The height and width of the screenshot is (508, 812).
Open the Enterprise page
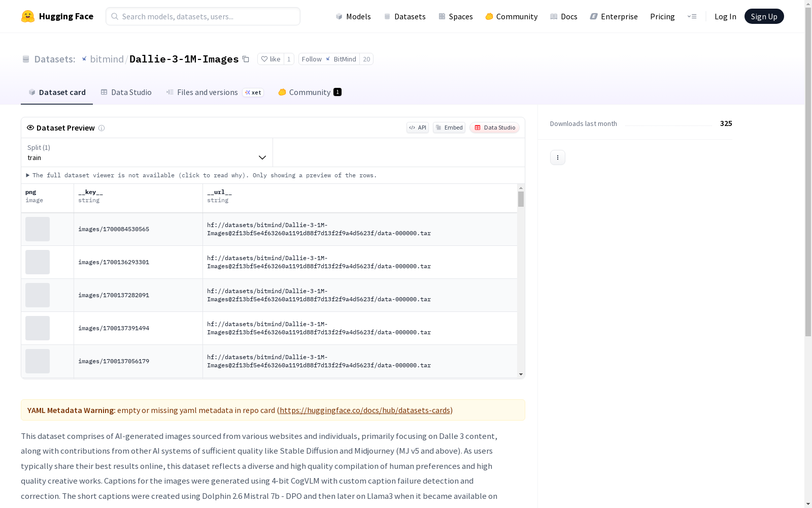614,16
